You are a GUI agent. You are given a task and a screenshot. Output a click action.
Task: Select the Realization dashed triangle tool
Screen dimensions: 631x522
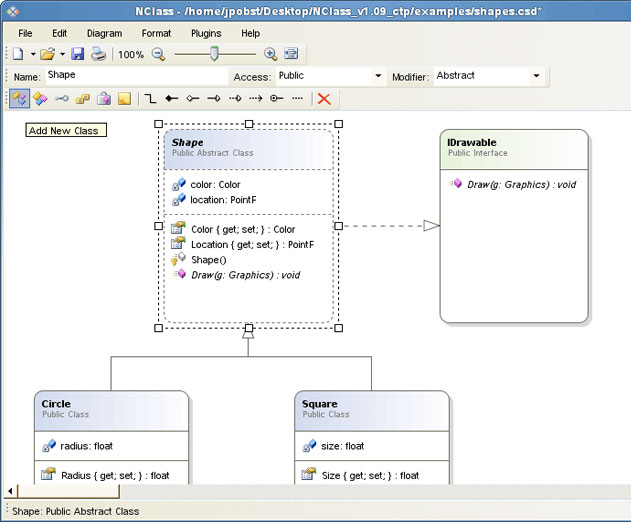(x=235, y=99)
